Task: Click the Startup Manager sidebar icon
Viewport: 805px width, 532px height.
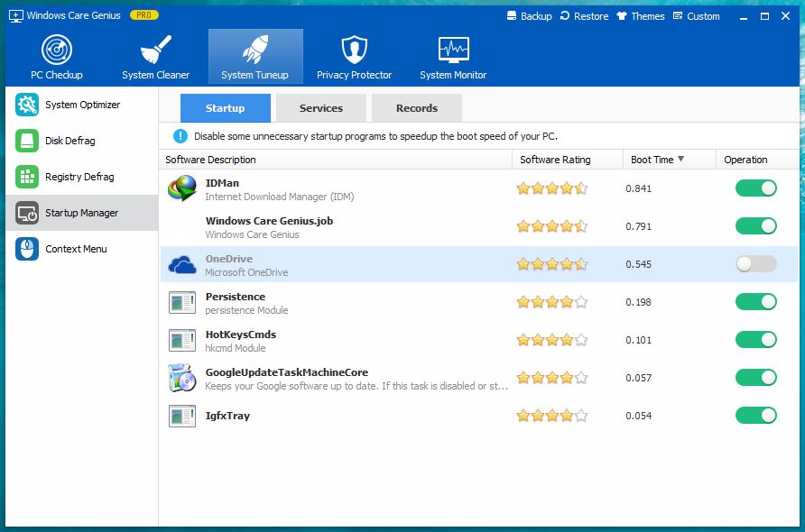Action: coord(27,213)
